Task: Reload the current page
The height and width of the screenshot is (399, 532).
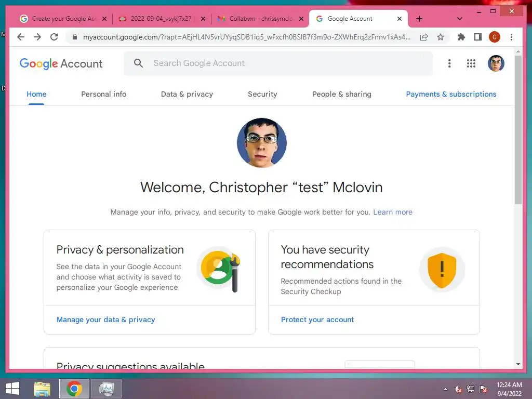Action: (x=54, y=37)
